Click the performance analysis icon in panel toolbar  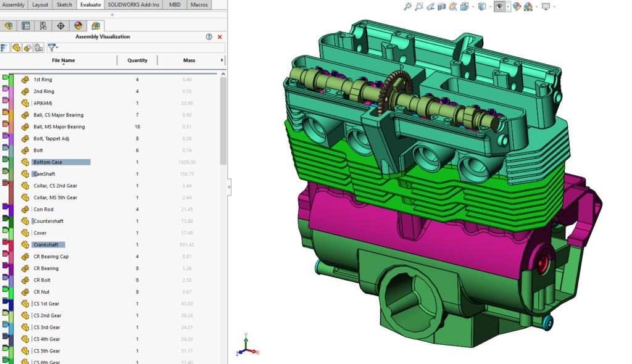tap(39, 48)
